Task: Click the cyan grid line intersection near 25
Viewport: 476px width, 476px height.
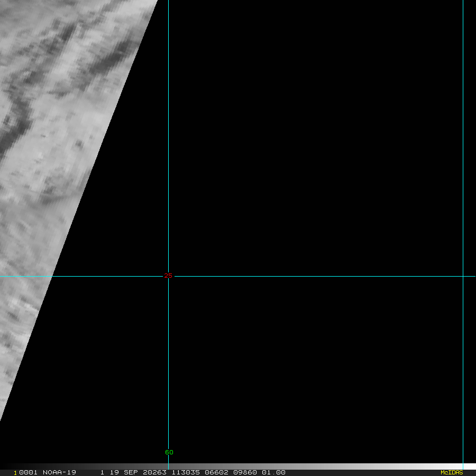Action: (x=168, y=276)
